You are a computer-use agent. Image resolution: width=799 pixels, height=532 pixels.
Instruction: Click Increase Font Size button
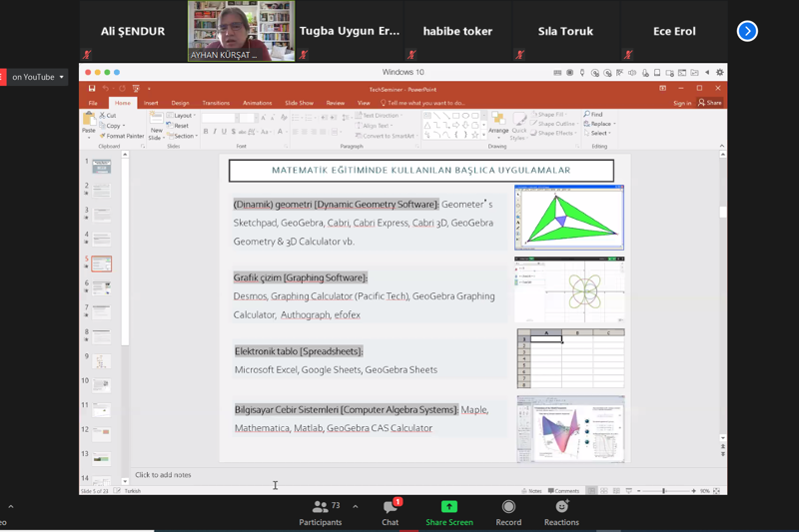pyautogui.click(x=264, y=118)
